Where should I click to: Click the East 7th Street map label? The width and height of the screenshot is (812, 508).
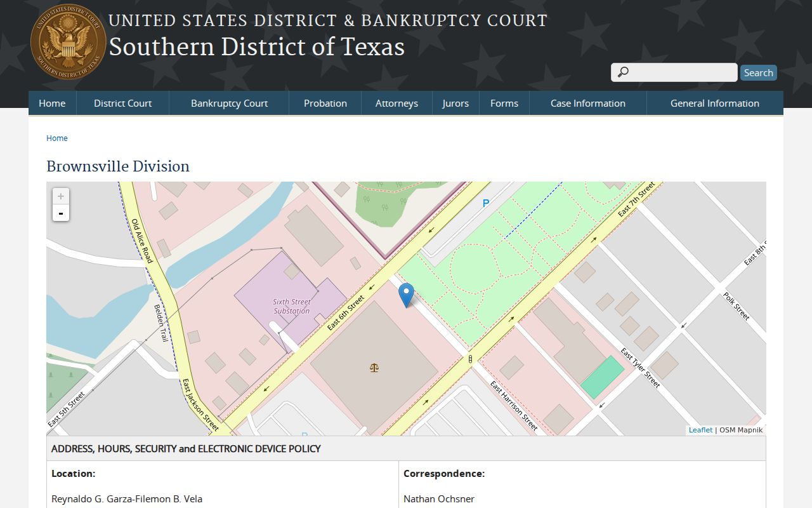pyautogui.click(x=636, y=199)
